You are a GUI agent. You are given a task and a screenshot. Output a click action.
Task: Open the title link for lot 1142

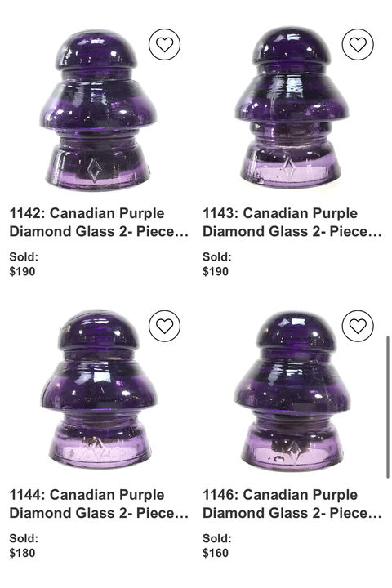pyautogui.click(x=99, y=222)
